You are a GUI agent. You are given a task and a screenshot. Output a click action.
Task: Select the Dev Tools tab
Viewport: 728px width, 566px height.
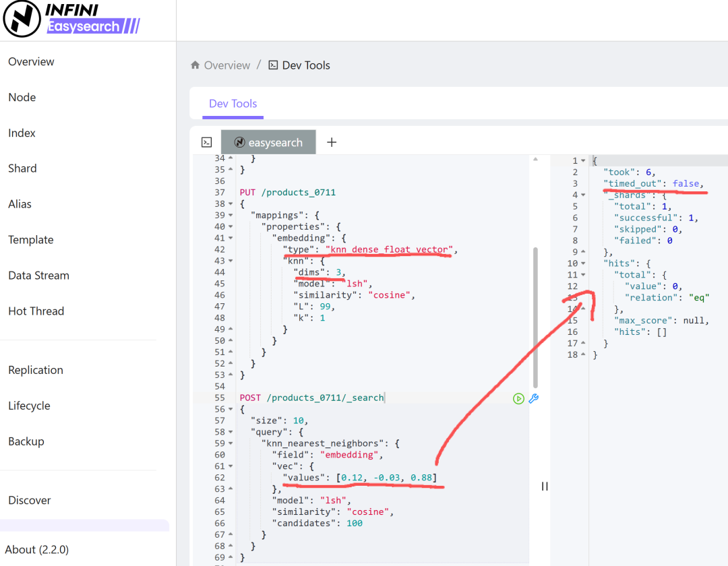coord(233,104)
